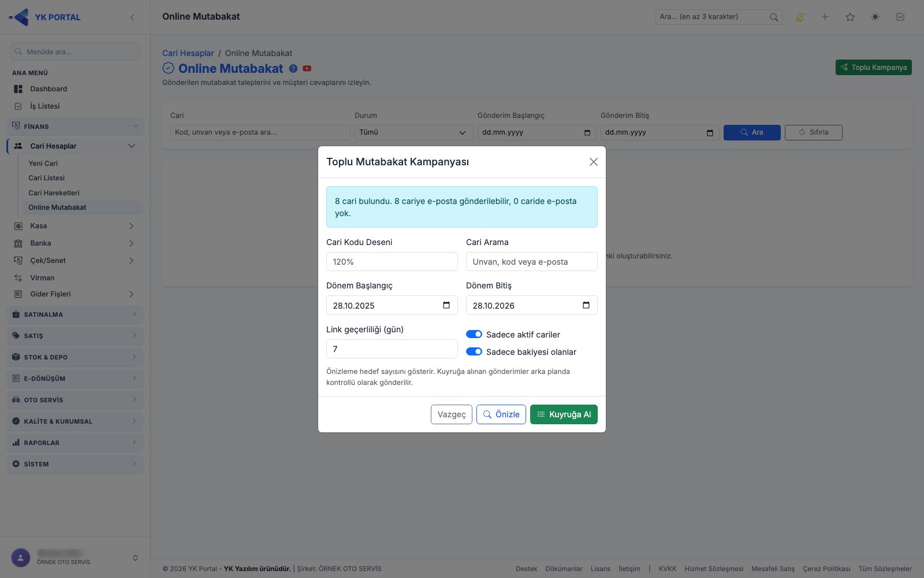This screenshot has width=924, height=578.
Task: Toggle Sadece bakiyesi olanlar switch
Action: tap(474, 351)
